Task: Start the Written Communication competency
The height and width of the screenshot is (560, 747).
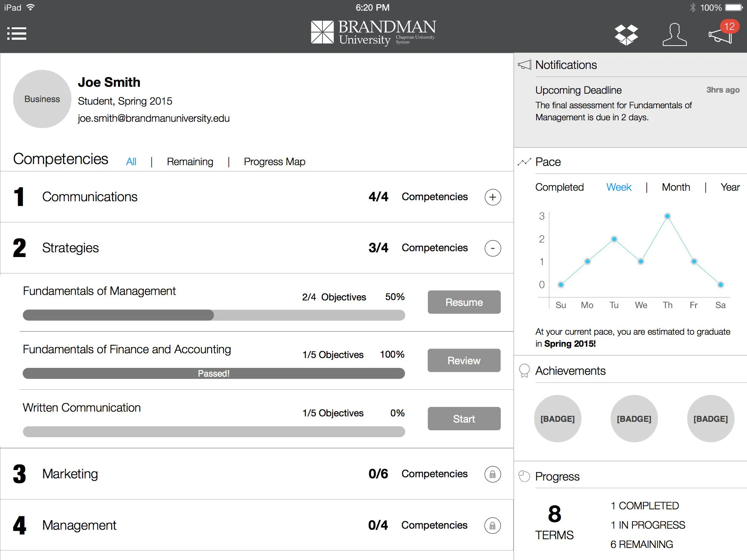Action: [x=464, y=419]
